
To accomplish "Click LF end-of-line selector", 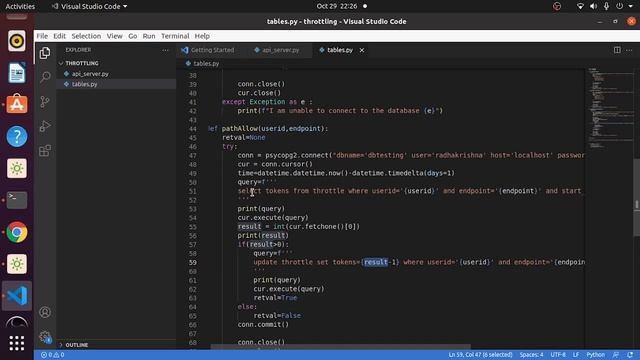I will point(576,355).
